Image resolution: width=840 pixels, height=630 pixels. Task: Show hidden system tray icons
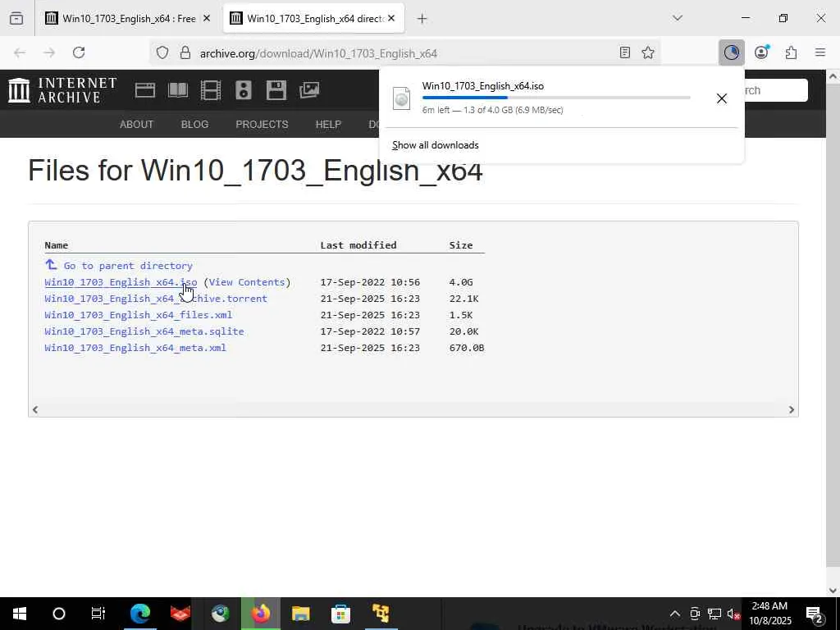click(675, 614)
